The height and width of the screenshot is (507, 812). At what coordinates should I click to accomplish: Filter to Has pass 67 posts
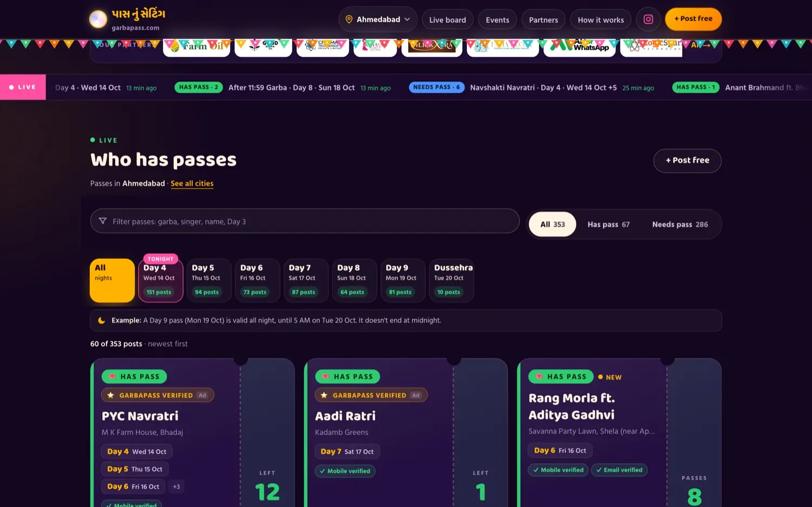608,225
